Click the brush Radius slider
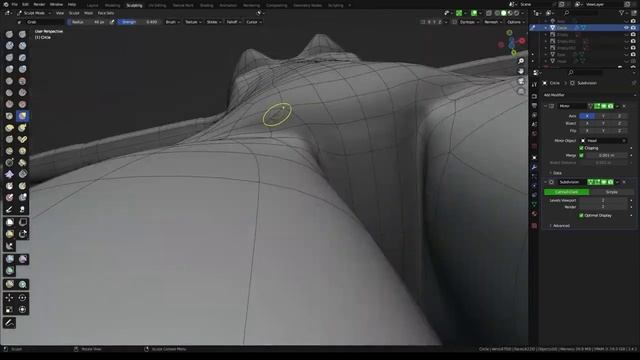 [x=88, y=22]
